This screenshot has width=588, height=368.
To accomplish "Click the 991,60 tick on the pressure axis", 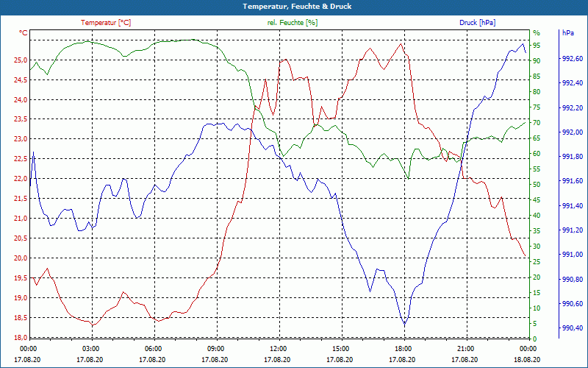I will pos(573,181).
